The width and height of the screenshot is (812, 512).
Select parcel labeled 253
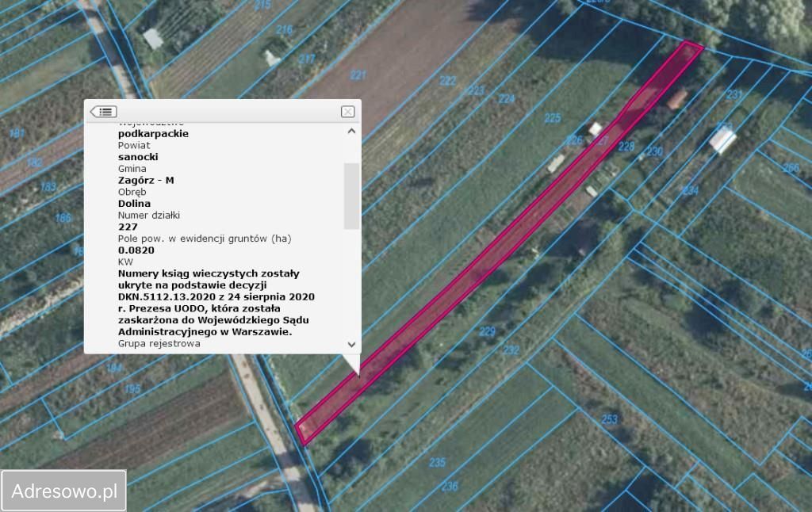[609, 419]
